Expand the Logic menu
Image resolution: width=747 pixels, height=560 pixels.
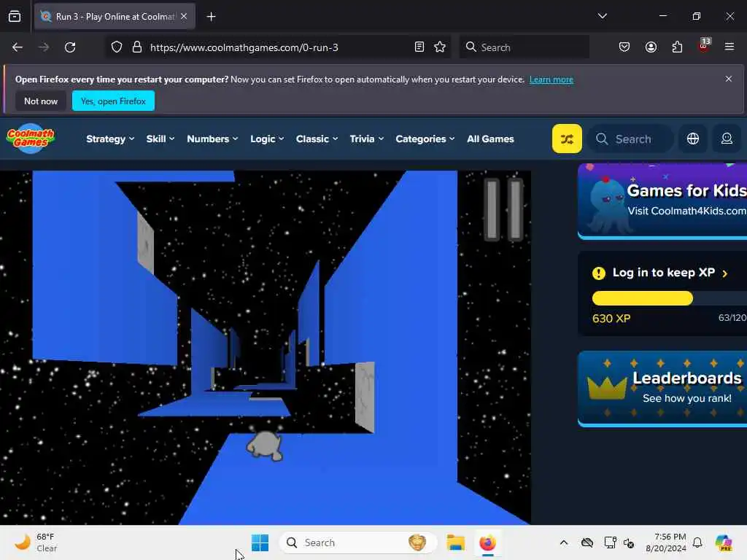click(x=267, y=139)
